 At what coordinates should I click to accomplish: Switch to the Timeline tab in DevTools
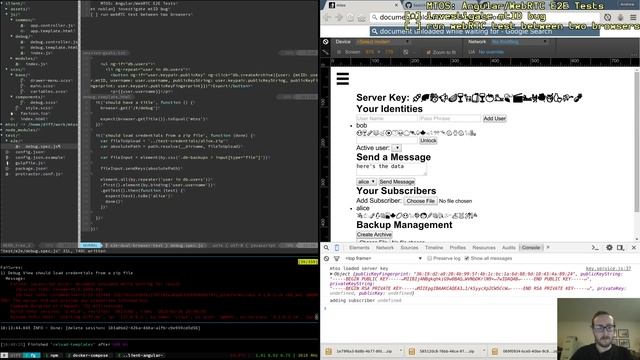point(433,248)
